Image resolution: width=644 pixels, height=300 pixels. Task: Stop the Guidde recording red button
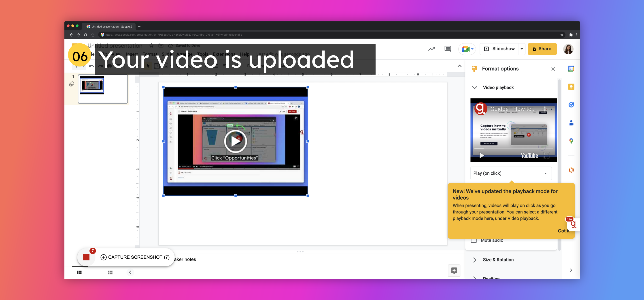click(x=86, y=257)
